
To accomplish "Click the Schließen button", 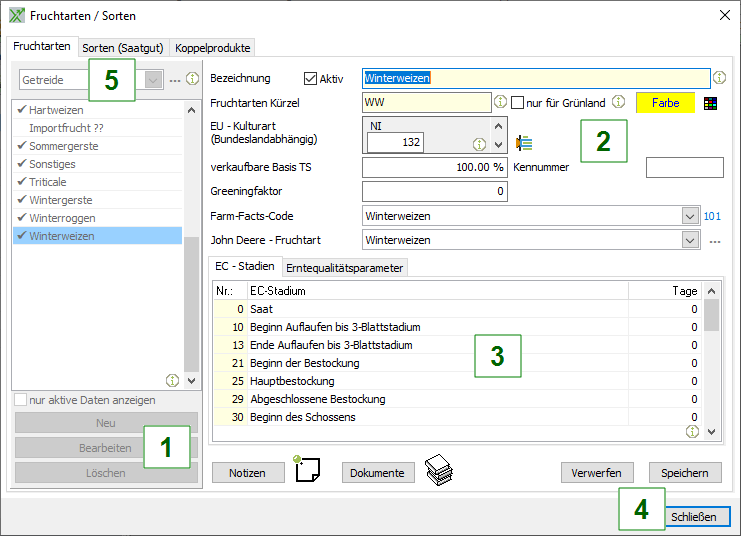I will point(693,517).
